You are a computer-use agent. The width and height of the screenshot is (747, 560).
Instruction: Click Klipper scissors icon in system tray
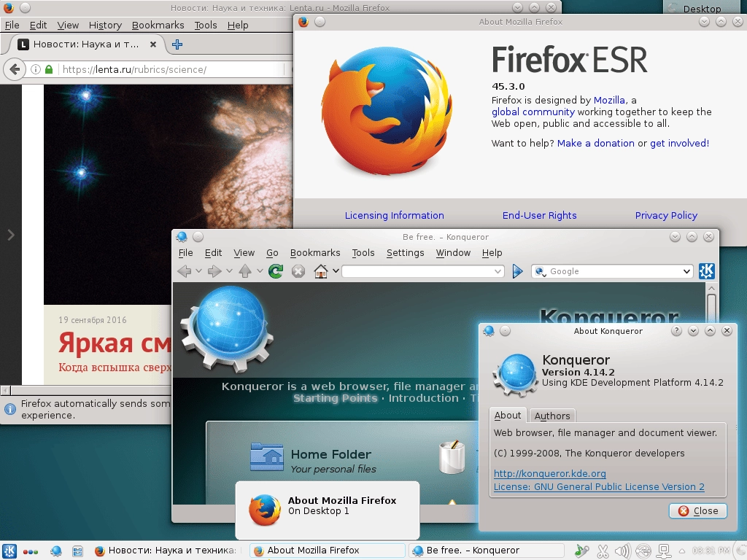(603, 551)
